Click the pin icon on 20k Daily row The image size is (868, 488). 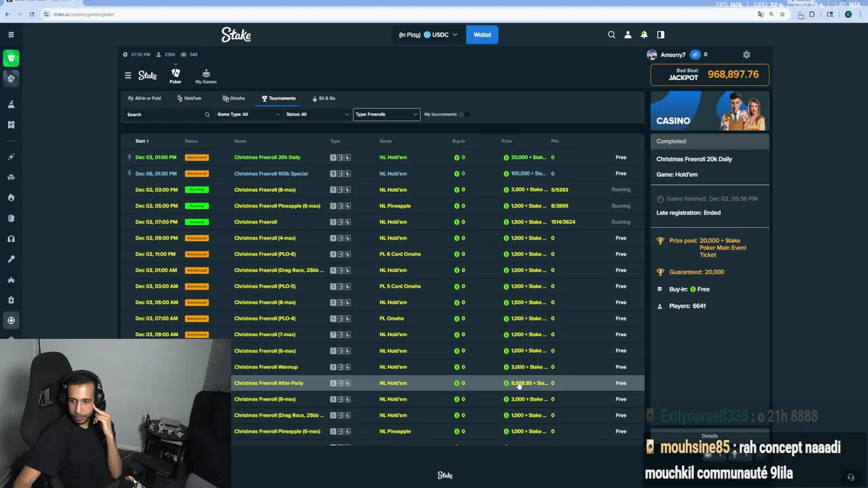(x=129, y=157)
